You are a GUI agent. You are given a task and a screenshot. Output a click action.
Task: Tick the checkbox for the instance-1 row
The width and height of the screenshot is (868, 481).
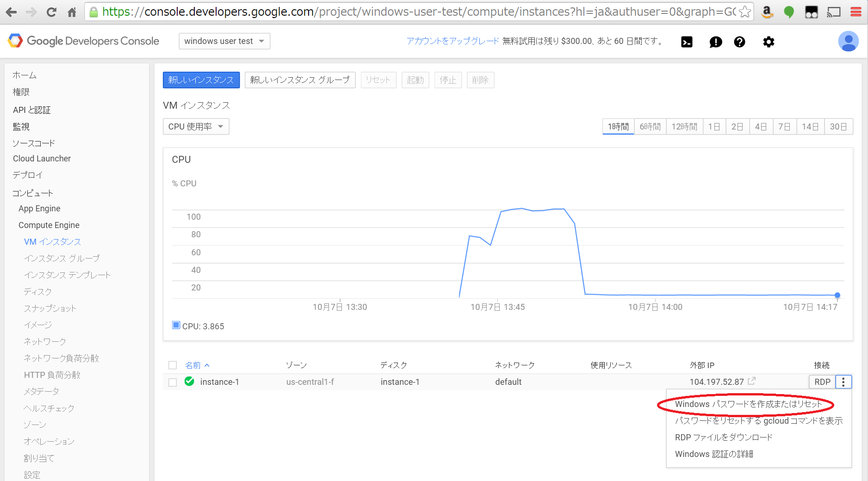click(173, 382)
